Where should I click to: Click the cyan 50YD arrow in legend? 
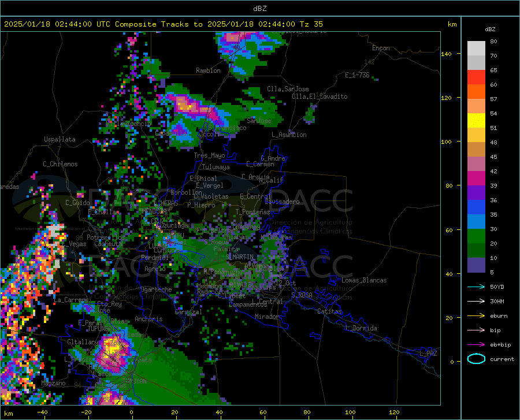coord(476,287)
